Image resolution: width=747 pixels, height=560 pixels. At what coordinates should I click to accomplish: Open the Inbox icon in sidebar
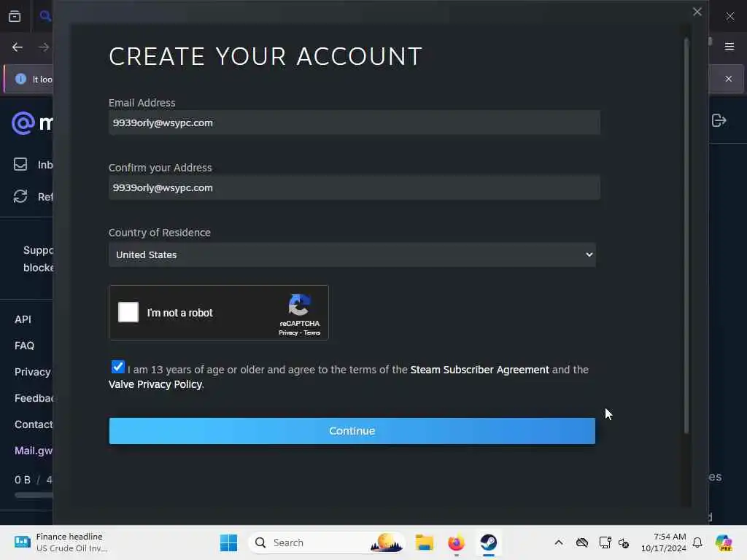20,164
